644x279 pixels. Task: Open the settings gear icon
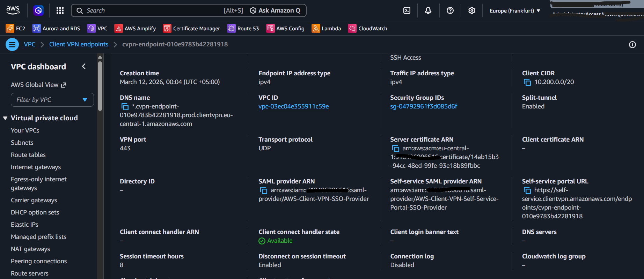pyautogui.click(x=472, y=10)
